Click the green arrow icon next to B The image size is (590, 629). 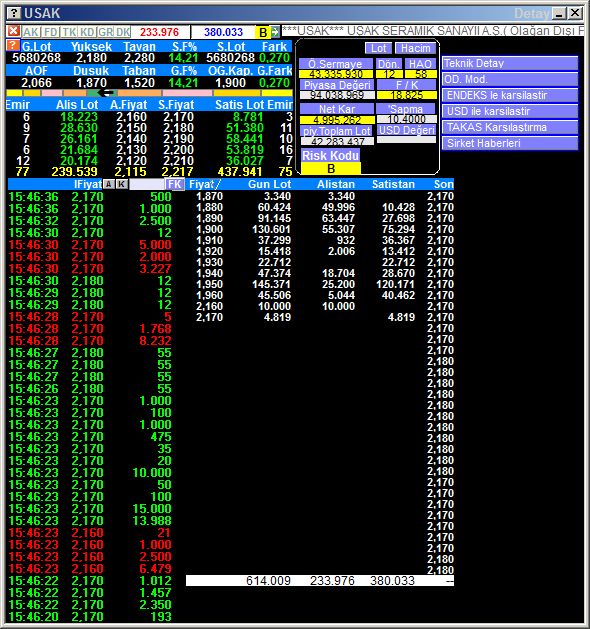(x=275, y=32)
